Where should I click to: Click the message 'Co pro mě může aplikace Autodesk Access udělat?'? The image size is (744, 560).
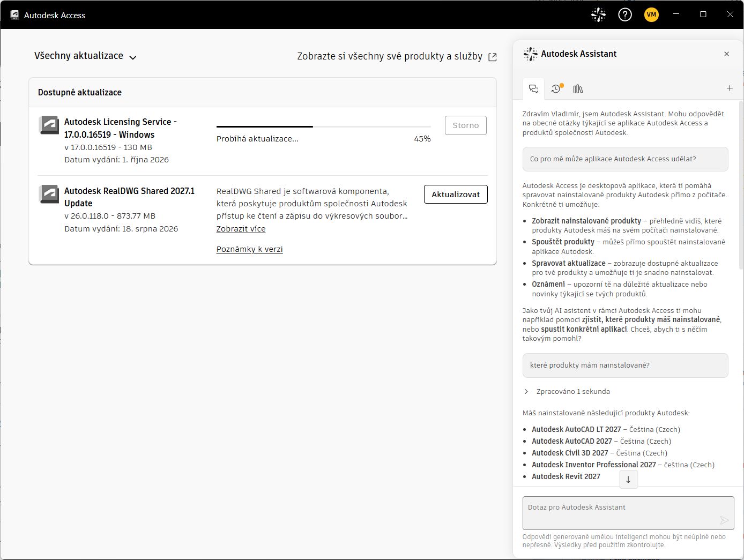tap(626, 159)
